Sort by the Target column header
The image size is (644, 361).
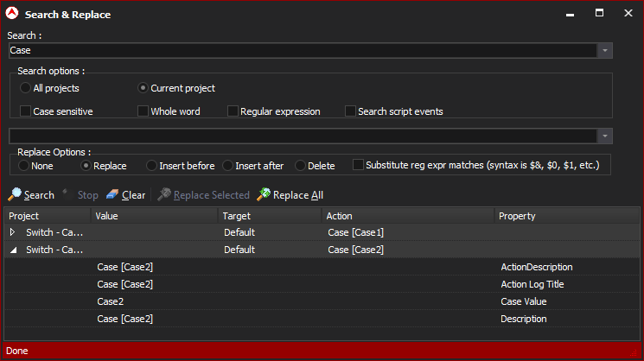[270, 216]
